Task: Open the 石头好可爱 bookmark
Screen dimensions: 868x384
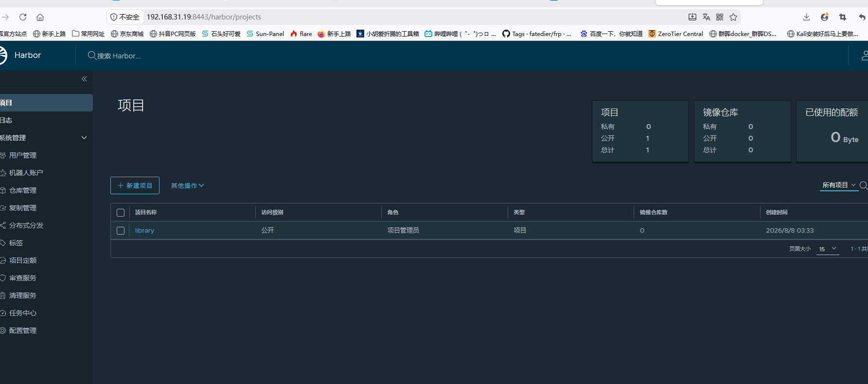Action: [221, 34]
